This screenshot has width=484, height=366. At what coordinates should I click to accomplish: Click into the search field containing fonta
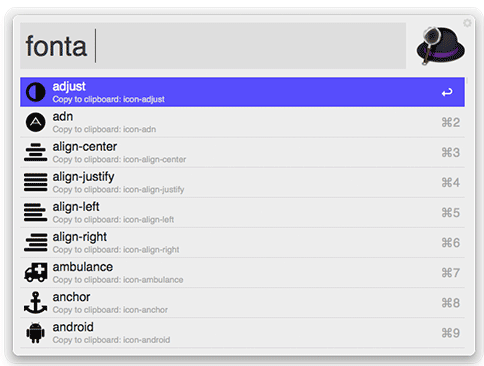tap(213, 46)
